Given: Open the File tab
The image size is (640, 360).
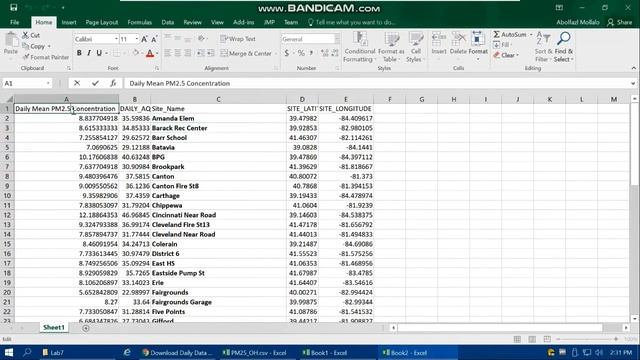Looking at the screenshot, I should (x=15, y=22).
